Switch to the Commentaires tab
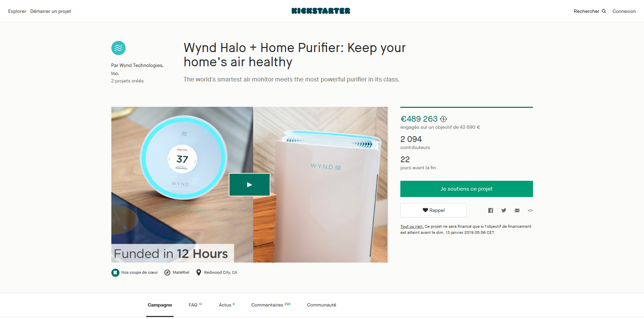Viewport: 644px width, 319px height. tap(271, 305)
